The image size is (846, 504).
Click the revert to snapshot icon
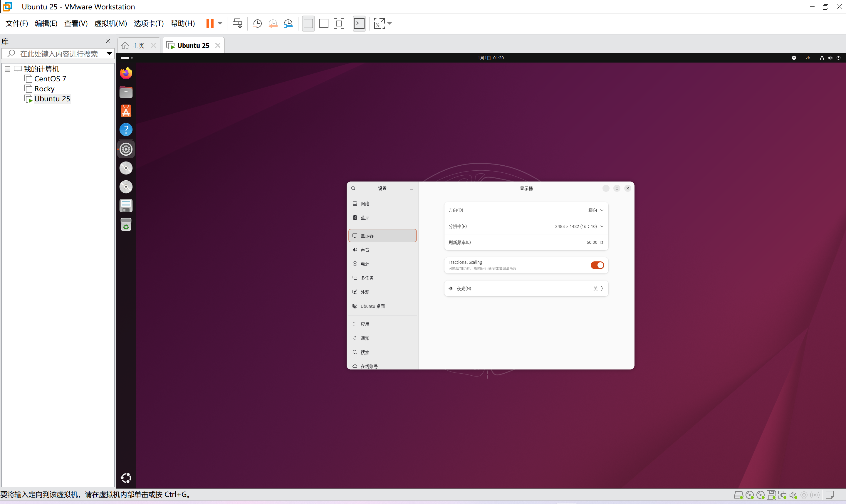point(273,23)
